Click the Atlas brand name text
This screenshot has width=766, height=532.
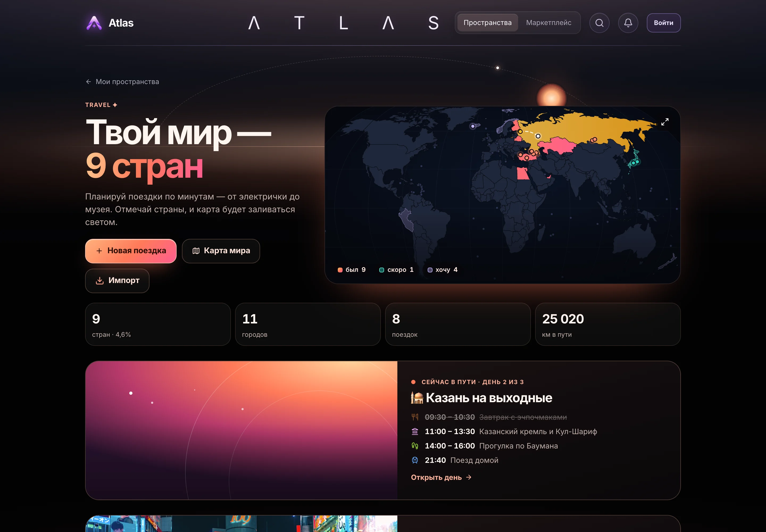pos(121,23)
